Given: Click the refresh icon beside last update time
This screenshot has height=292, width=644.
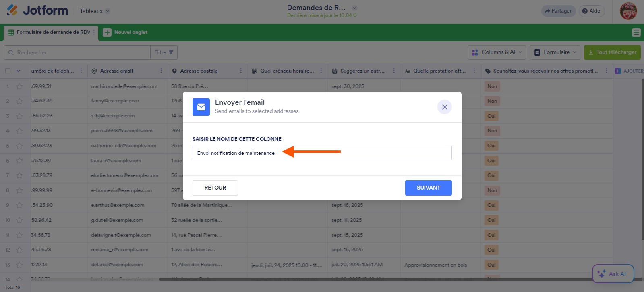Looking at the screenshot, I should (355, 15).
